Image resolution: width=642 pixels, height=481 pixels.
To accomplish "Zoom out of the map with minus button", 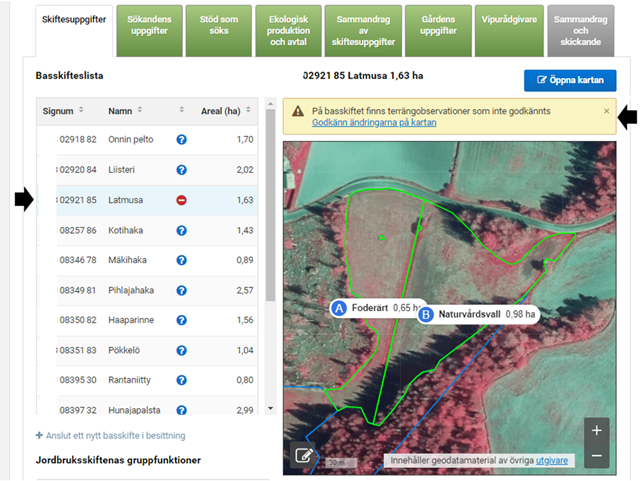I will pyautogui.click(x=596, y=456).
